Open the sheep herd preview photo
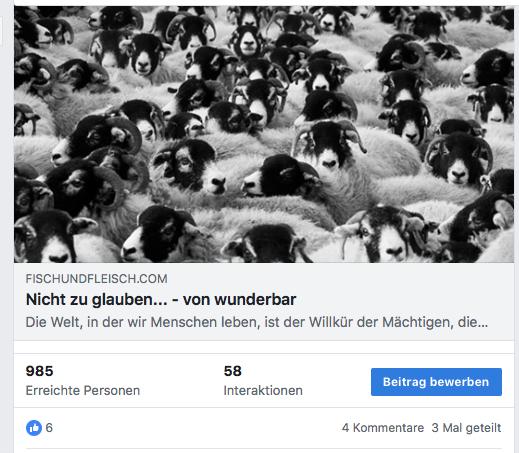 pos(264,134)
